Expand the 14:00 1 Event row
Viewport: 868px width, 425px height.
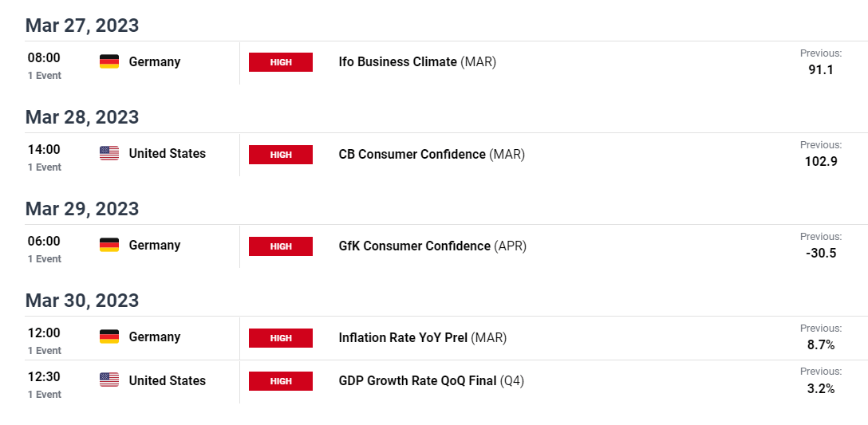[45, 157]
